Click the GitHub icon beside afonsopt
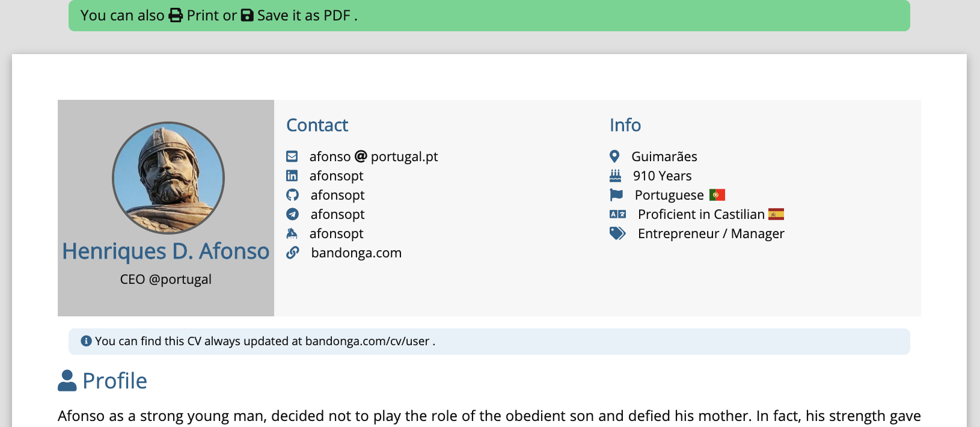This screenshot has height=427, width=980. (293, 195)
